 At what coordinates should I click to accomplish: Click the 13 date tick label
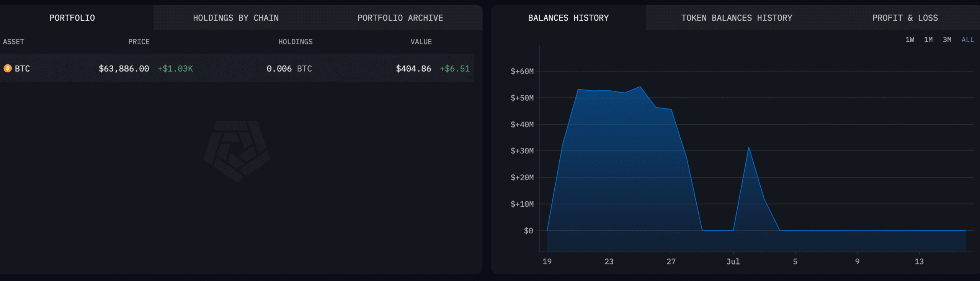click(919, 261)
